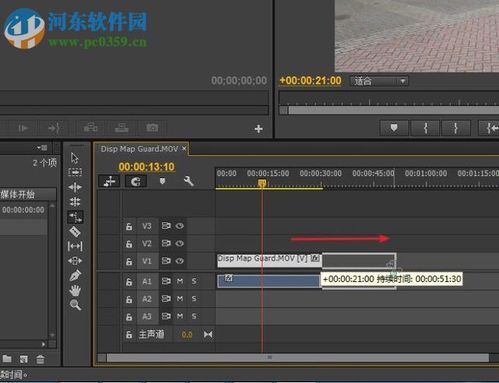This screenshot has height=383, width=499.
Task: Go to In point in program monitor
Action: tap(490, 128)
